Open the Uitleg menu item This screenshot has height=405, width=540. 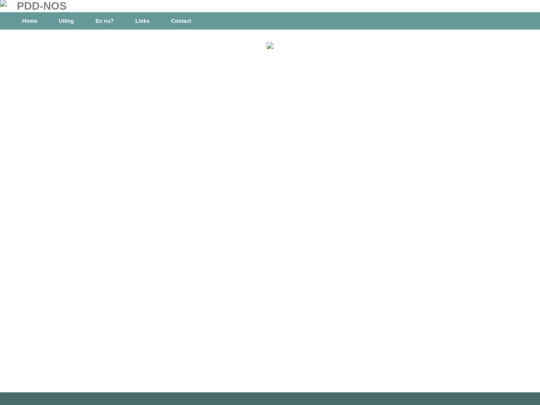66,21
